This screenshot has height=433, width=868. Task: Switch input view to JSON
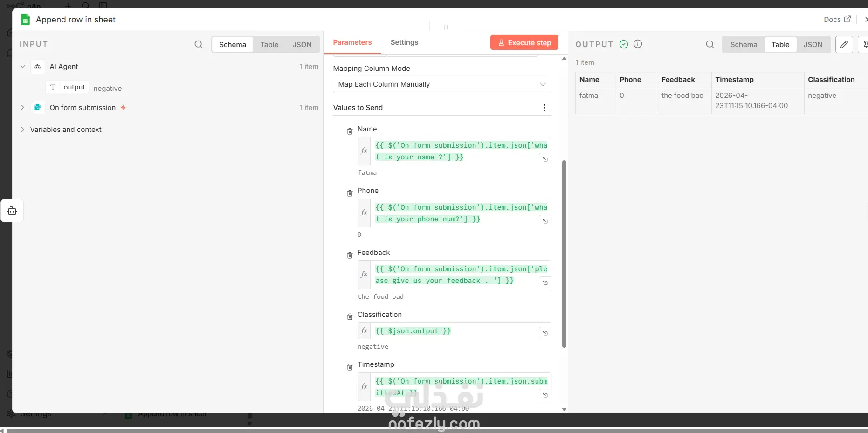pyautogui.click(x=302, y=45)
